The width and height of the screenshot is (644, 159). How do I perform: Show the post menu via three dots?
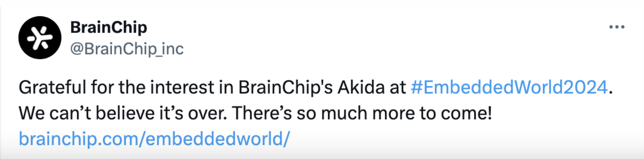616,27
